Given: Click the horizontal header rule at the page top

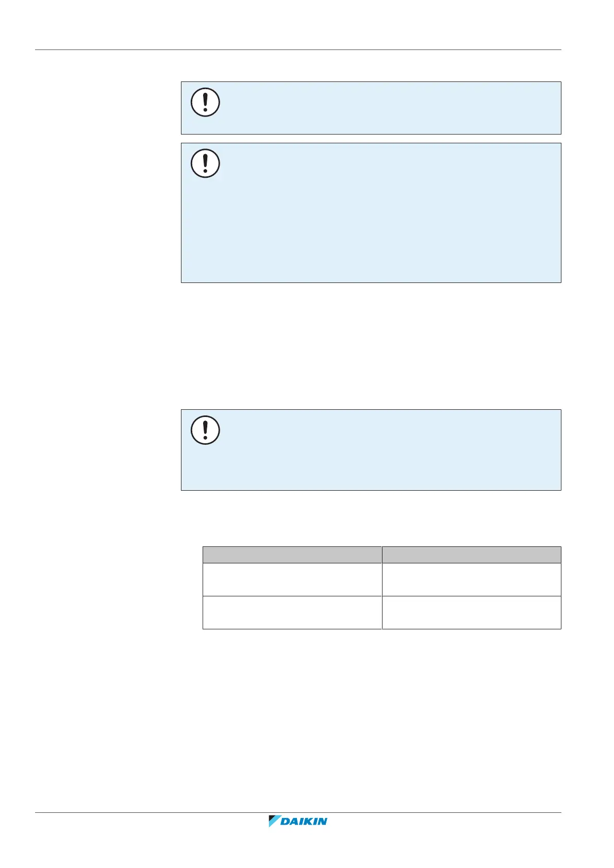Looking at the screenshot, I should pyautogui.click(x=297, y=50).
